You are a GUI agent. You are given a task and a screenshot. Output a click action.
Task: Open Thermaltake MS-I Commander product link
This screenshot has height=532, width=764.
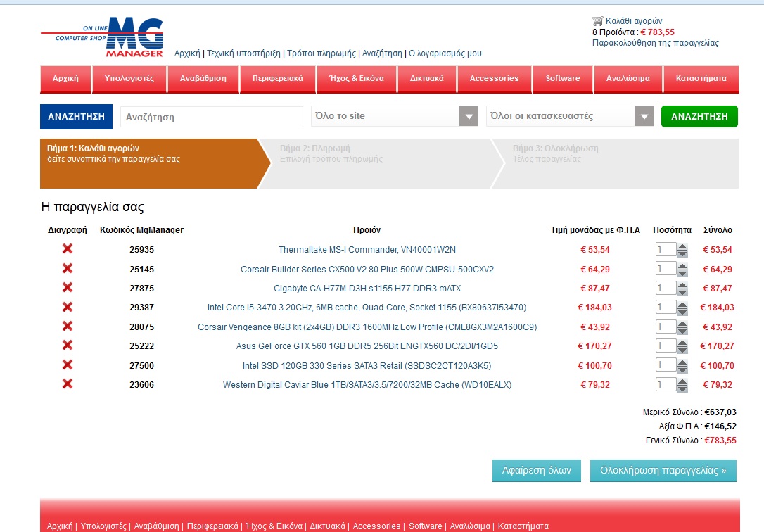367,249
